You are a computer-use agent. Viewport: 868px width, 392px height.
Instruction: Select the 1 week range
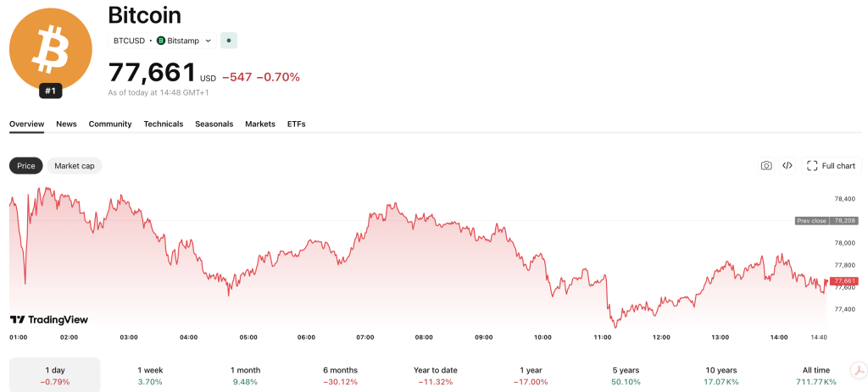tap(151, 375)
